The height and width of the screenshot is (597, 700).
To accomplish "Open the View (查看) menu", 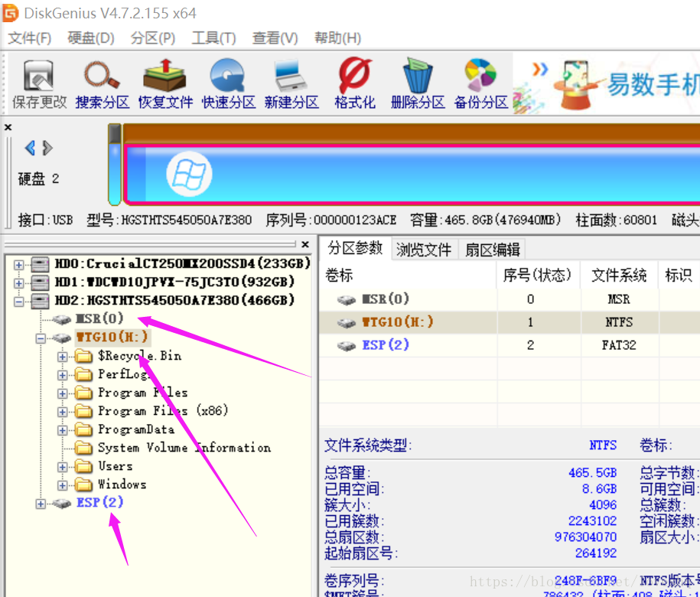I will coord(275,38).
